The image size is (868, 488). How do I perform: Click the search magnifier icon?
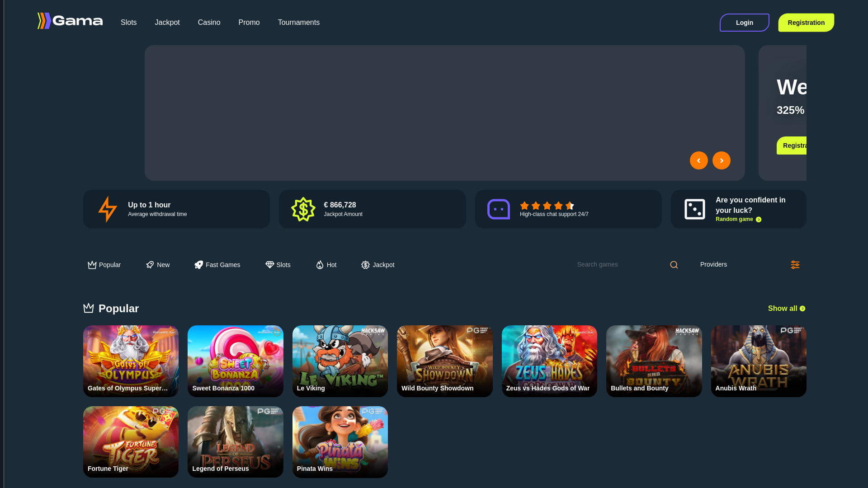(x=674, y=265)
